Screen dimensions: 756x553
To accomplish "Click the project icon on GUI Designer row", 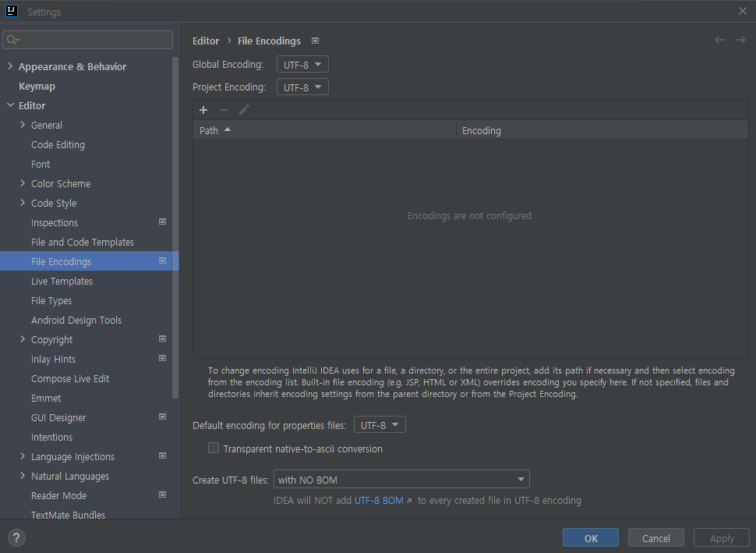I will pyautogui.click(x=162, y=417).
